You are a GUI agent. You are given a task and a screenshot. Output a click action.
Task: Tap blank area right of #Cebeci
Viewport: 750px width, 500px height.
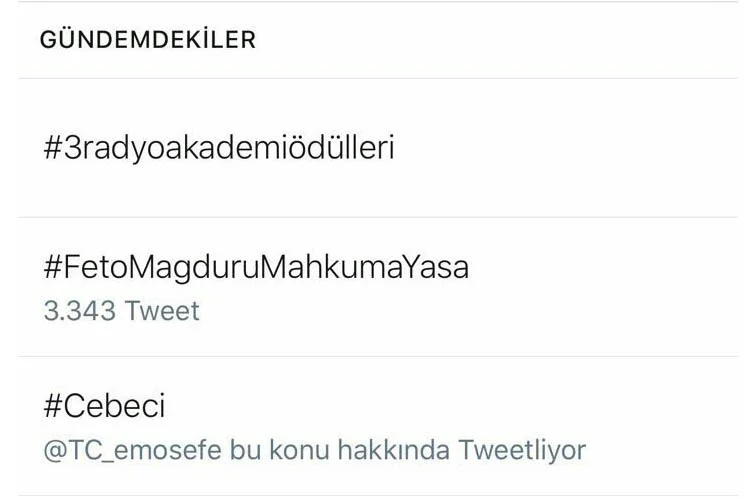[x=450, y=407]
